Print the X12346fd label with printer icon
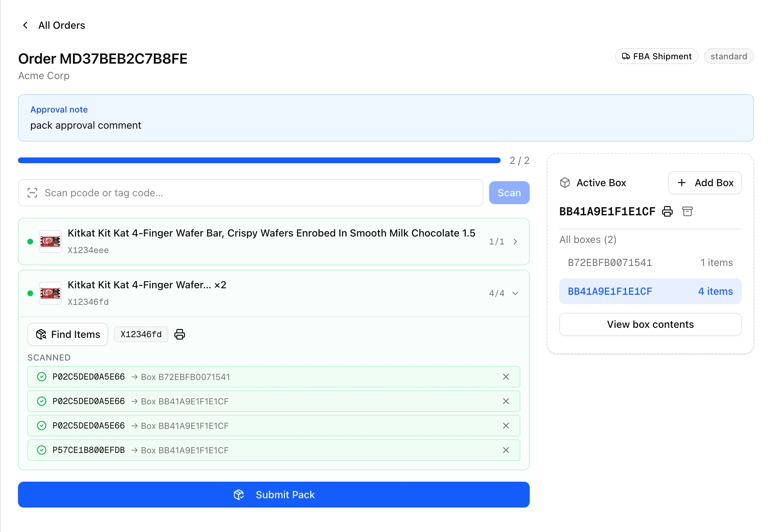This screenshot has width=782, height=532. click(x=180, y=334)
